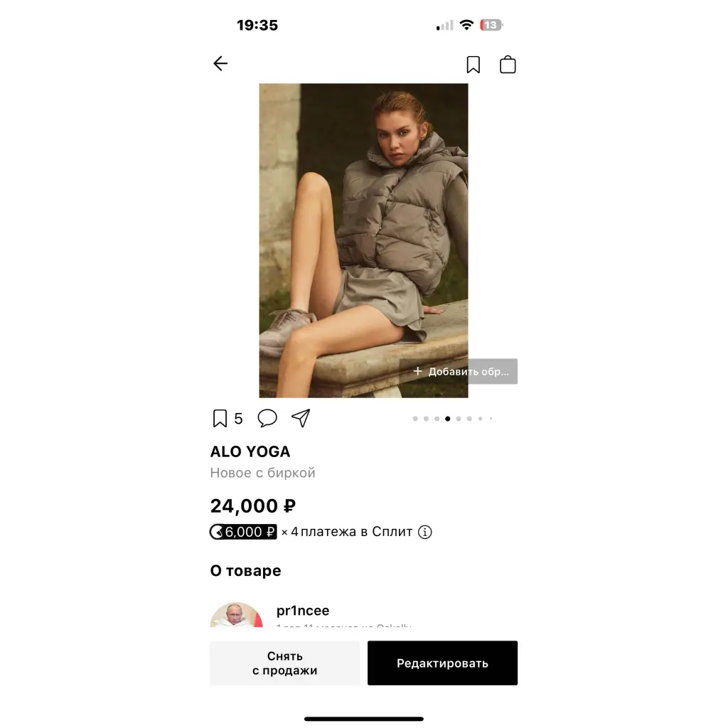Tap the 'Редактировать' button
This screenshot has width=728, height=728.
[x=442, y=663]
